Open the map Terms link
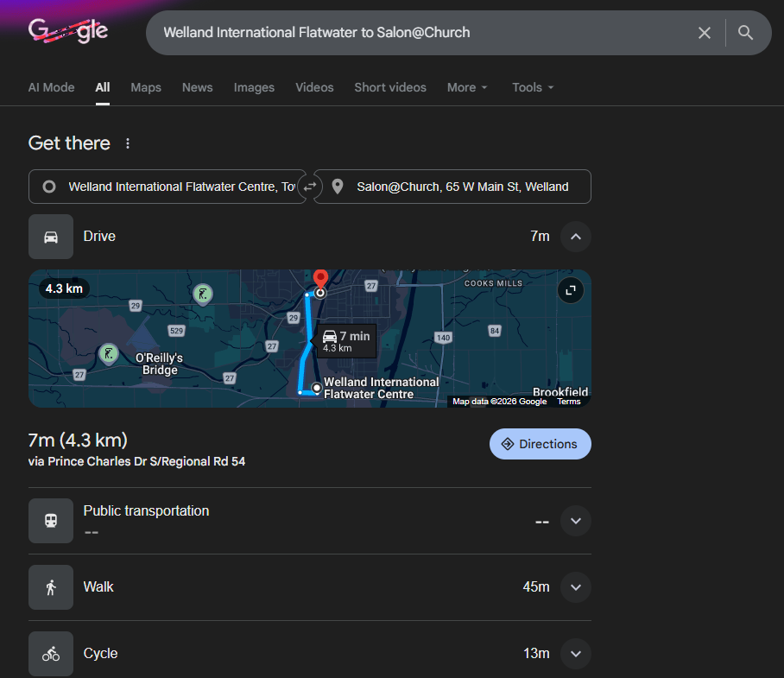 [x=568, y=402]
